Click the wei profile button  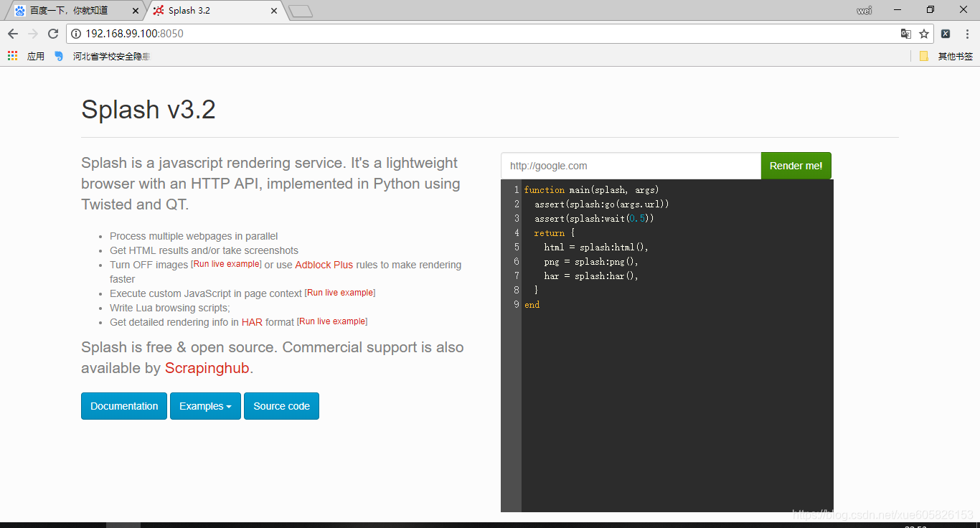pyautogui.click(x=864, y=10)
